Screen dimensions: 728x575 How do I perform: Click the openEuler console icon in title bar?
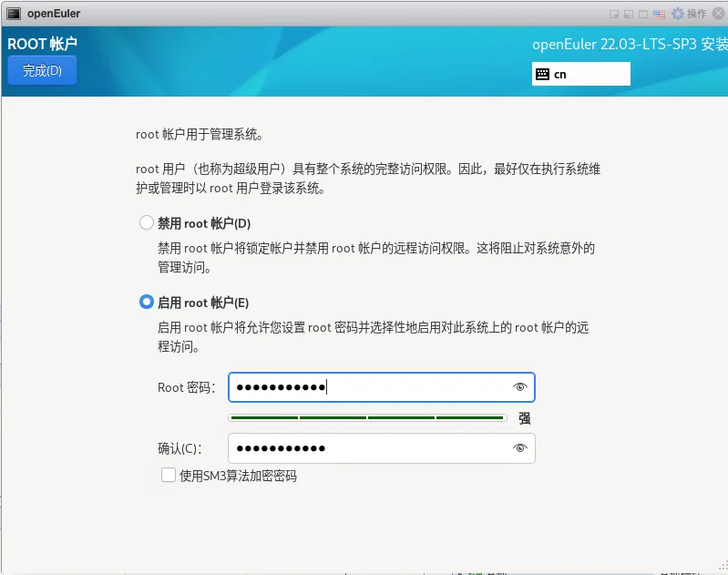(x=14, y=14)
